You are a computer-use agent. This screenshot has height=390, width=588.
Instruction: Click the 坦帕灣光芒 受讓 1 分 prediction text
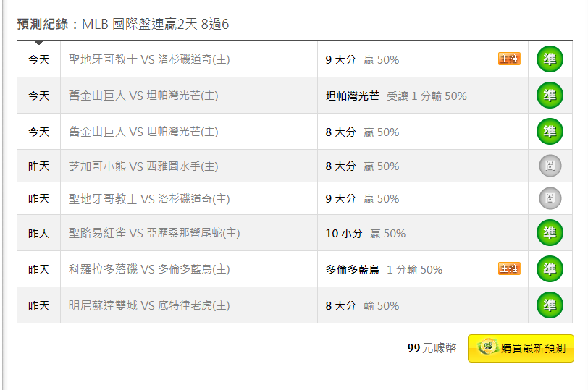pos(396,96)
